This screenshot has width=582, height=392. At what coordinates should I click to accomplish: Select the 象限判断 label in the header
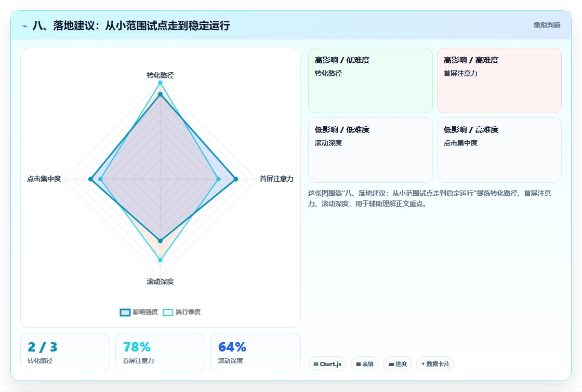pyautogui.click(x=547, y=25)
